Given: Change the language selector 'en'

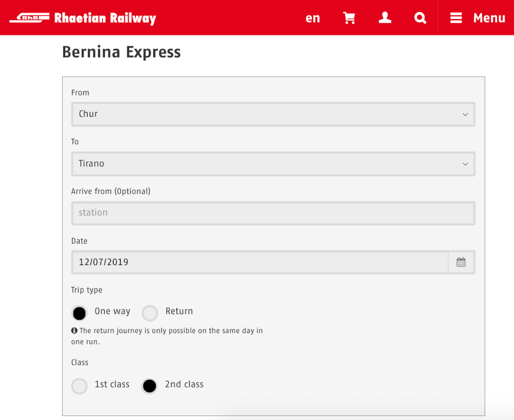Looking at the screenshot, I should [x=313, y=18].
